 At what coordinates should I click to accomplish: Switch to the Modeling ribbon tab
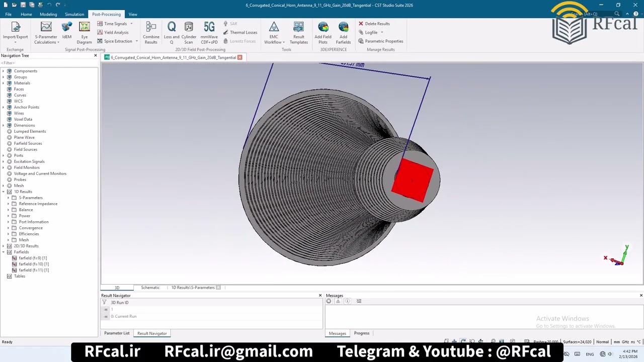click(x=48, y=14)
